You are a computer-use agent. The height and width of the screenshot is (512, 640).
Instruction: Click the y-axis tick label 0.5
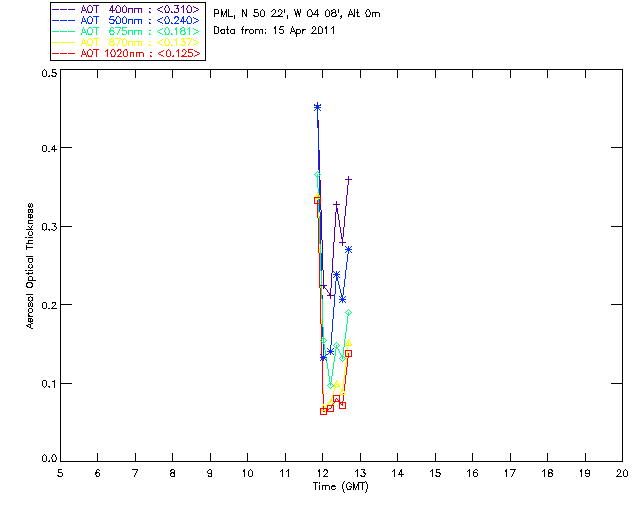click(49, 73)
